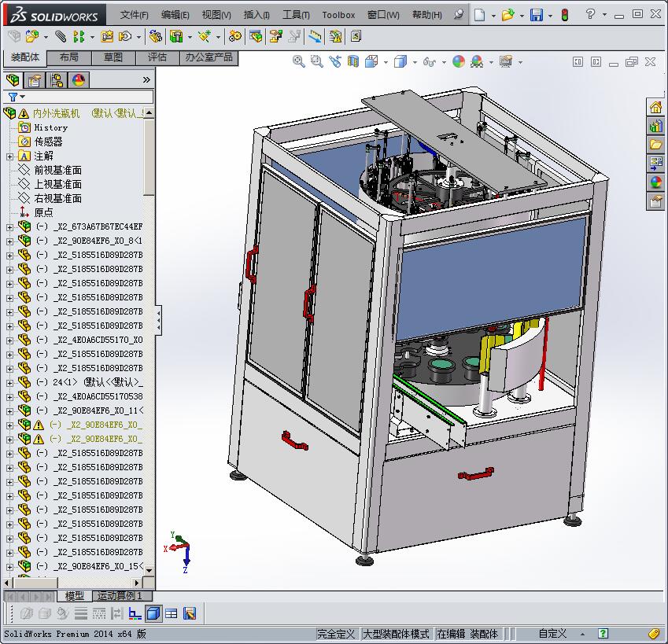
Task: Click the SolidWorks Resources home icon
Action: [655, 107]
